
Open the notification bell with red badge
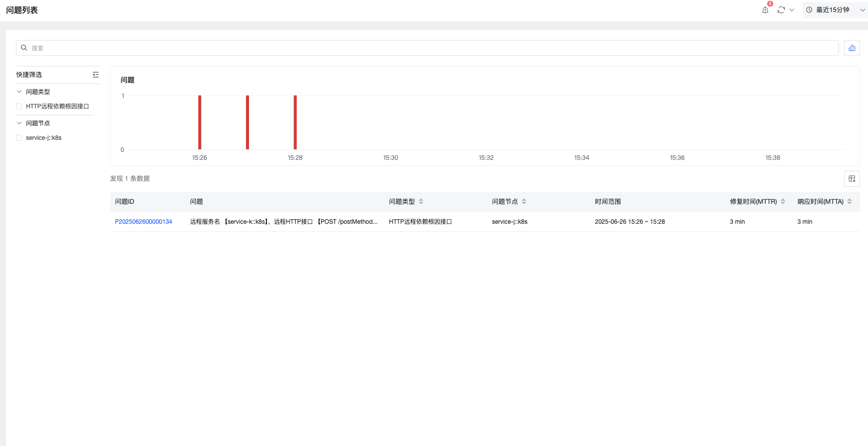pyautogui.click(x=765, y=10)
